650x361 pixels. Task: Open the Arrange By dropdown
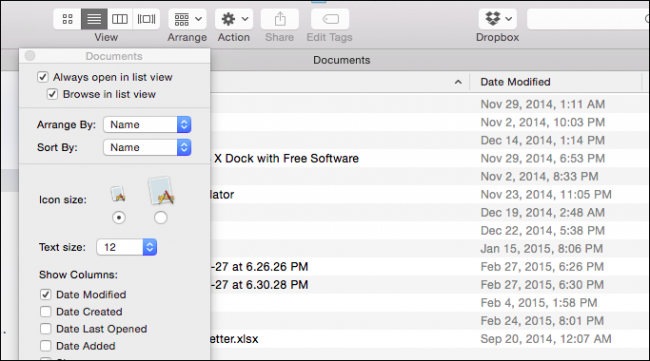click(x=147, y=124)
